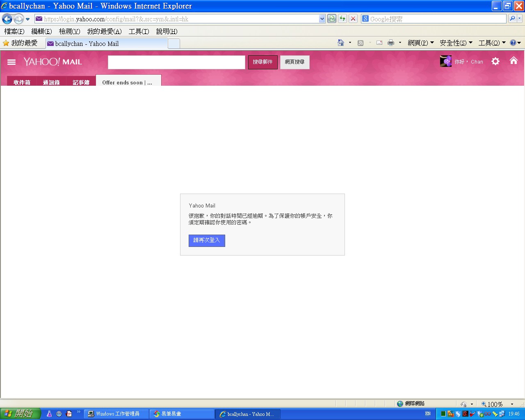Expand the address bar history dropdown
Viewport: 525px width, 420px height.
click(322, 19)
